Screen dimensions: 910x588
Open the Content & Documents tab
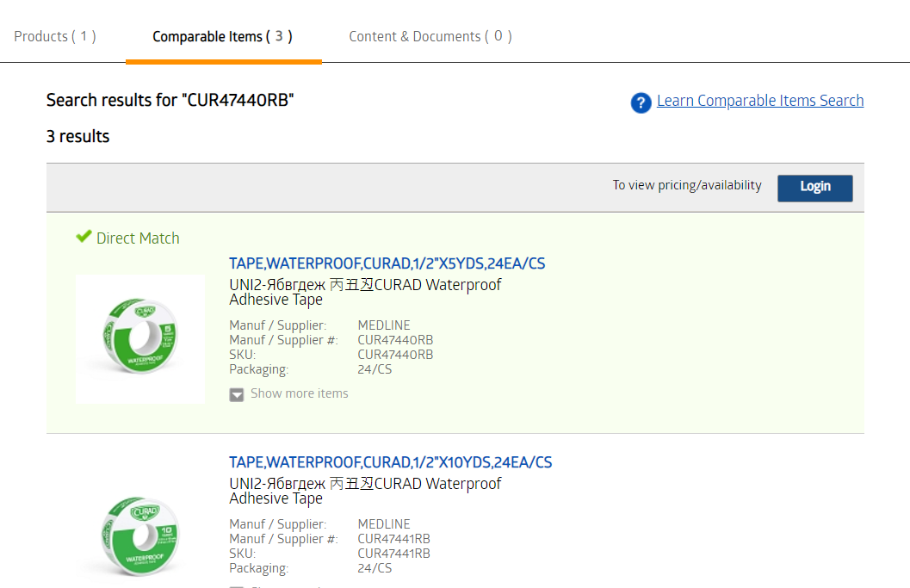pos(430,36)
